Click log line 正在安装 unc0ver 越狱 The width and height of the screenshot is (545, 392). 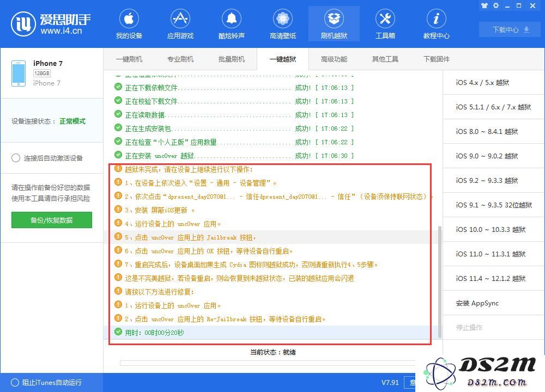point(234,156)
